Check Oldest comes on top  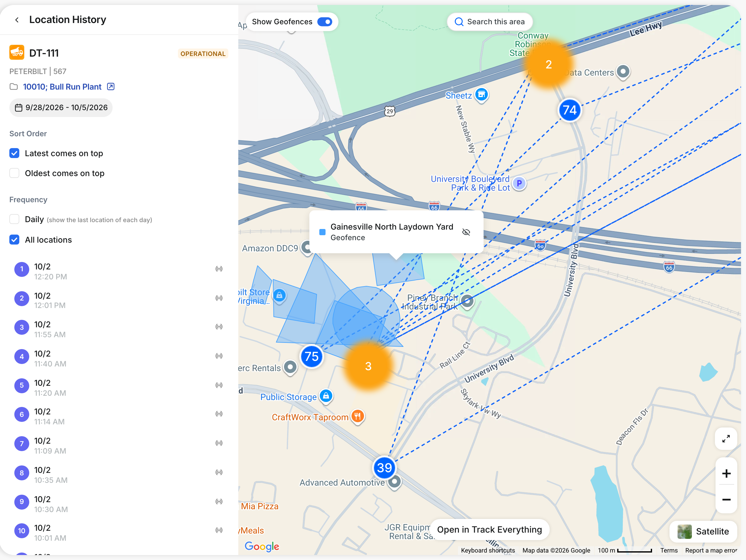[14, 173]
